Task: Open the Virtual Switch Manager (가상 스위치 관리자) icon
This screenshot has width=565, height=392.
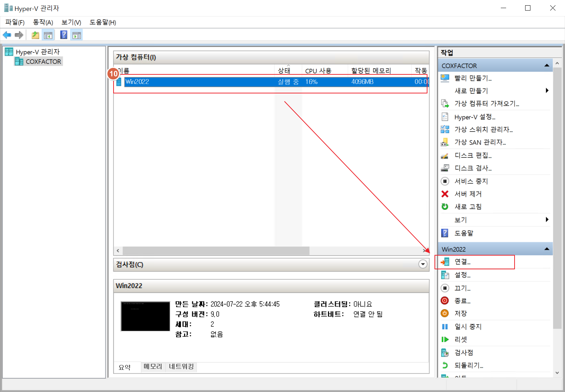Action: [445, 129]
